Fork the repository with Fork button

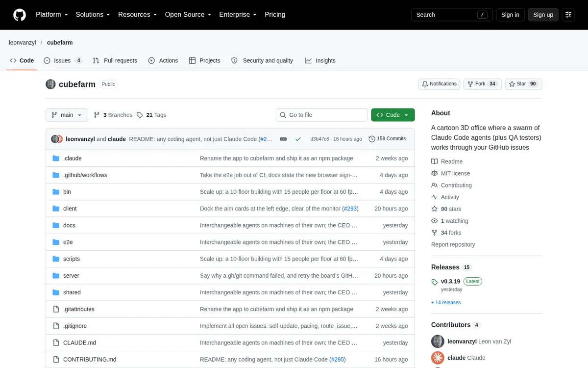pos(483,84)
